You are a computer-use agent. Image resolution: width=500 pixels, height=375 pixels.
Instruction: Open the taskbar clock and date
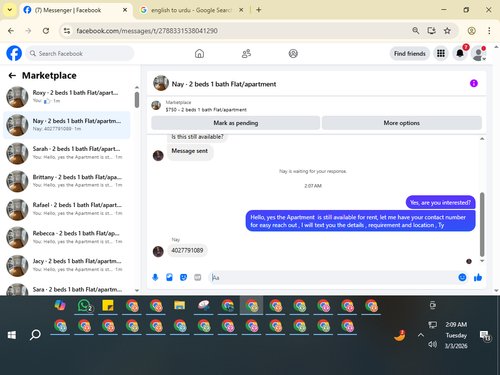tap(456, 335)
